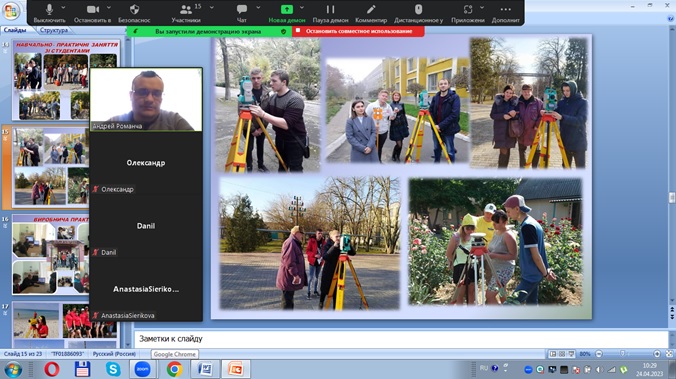The height and width of the screenshot is (379, 676).
Task: Start Новая демонстрация green share button
Action: 287,13
